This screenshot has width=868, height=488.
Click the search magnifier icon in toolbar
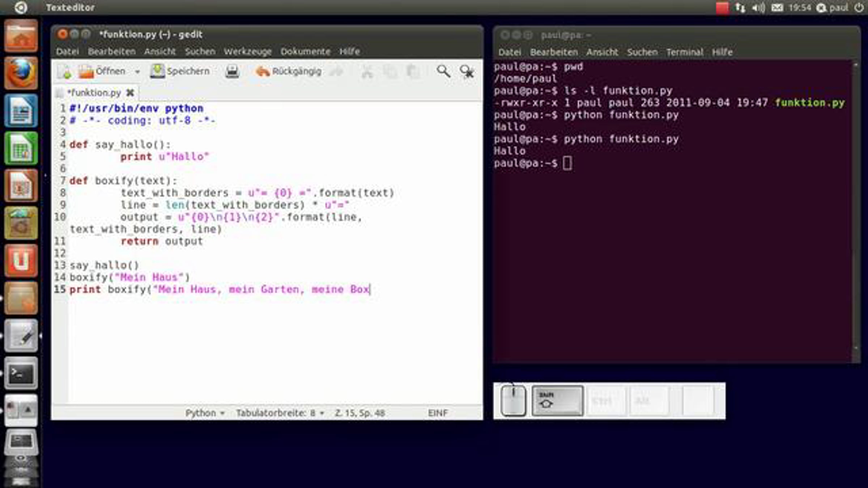tap(443, 71)
